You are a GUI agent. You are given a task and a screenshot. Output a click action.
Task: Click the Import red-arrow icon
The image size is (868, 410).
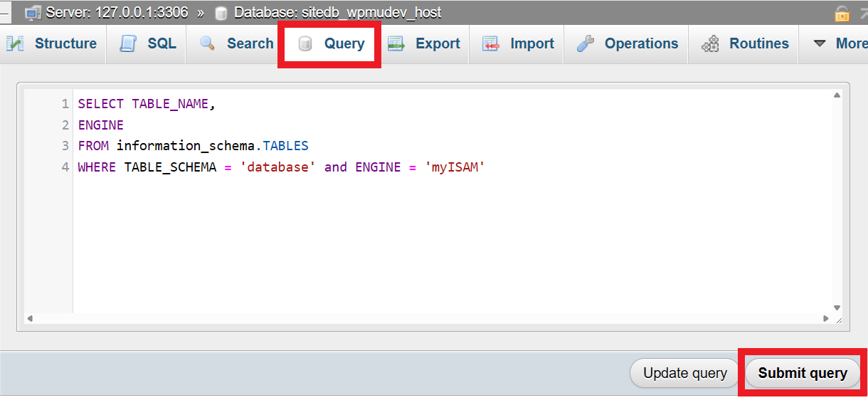491,43
